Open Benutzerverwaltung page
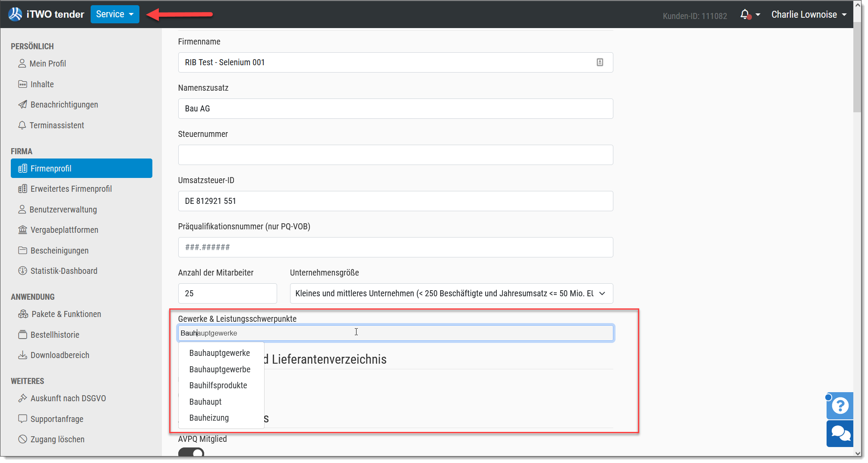868x463 pixels. click(x=57, y=209)
